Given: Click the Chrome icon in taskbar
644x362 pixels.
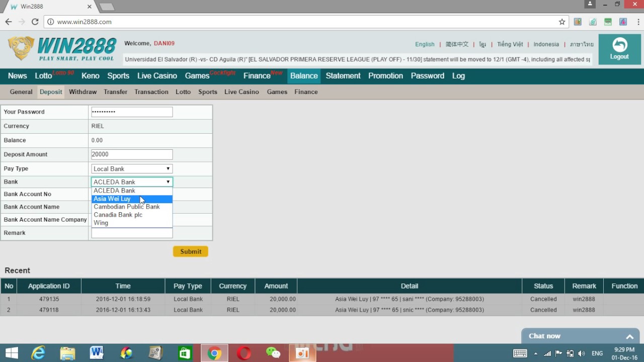Looking at the screenshot, I should click(x=214, y=353).
